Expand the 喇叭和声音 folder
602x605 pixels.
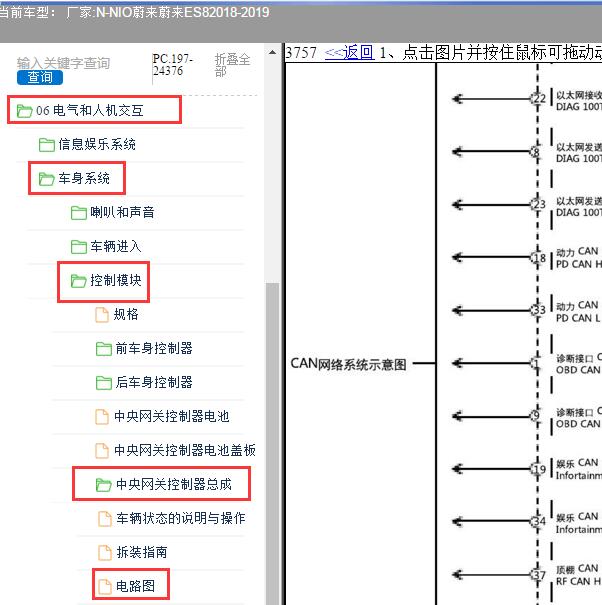(x=122, y=212)
